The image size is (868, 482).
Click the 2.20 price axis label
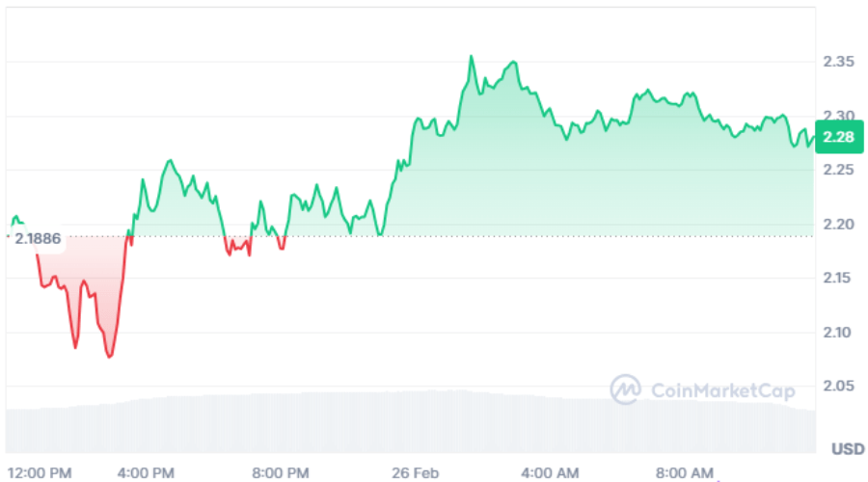pos(837,224)
